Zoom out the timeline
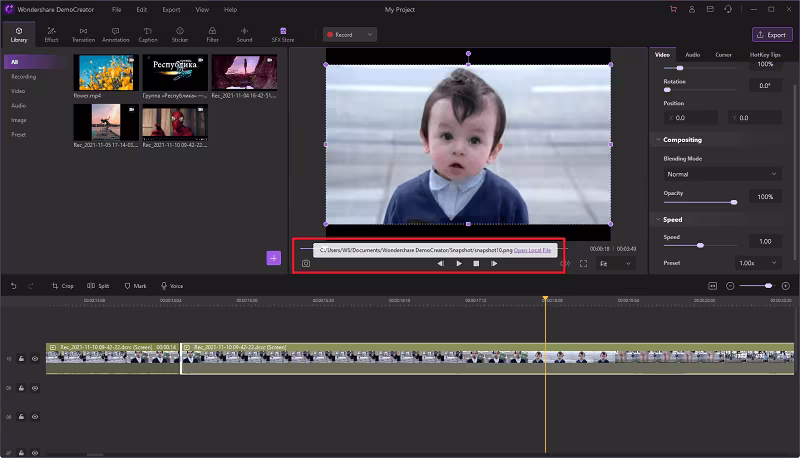Screen dimensions: 800x458 point(730,286)
